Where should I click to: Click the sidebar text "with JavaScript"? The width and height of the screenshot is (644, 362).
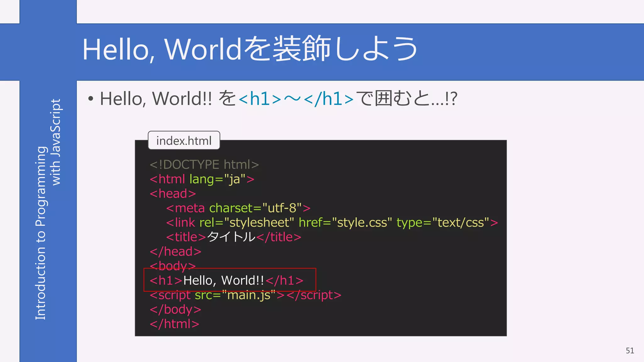tap(56, 142)
